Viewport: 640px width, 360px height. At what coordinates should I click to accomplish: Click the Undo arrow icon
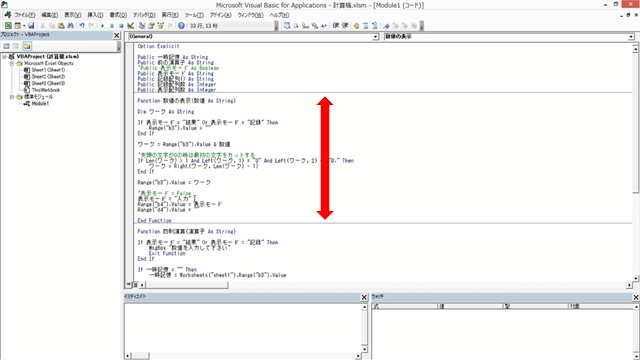(82, 25)
